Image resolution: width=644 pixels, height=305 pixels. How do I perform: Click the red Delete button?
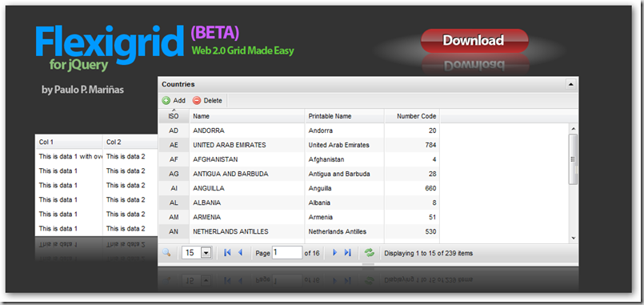(x=207, y=100)
